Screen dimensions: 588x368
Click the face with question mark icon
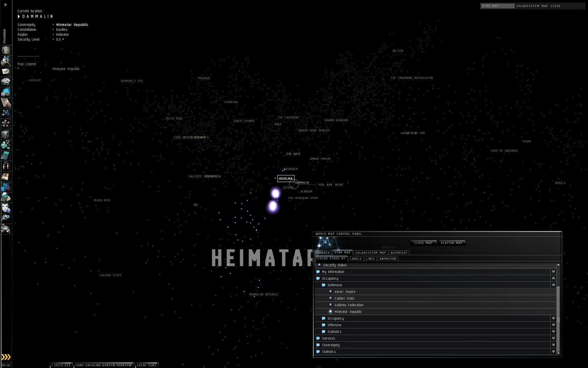pos(6,208)
